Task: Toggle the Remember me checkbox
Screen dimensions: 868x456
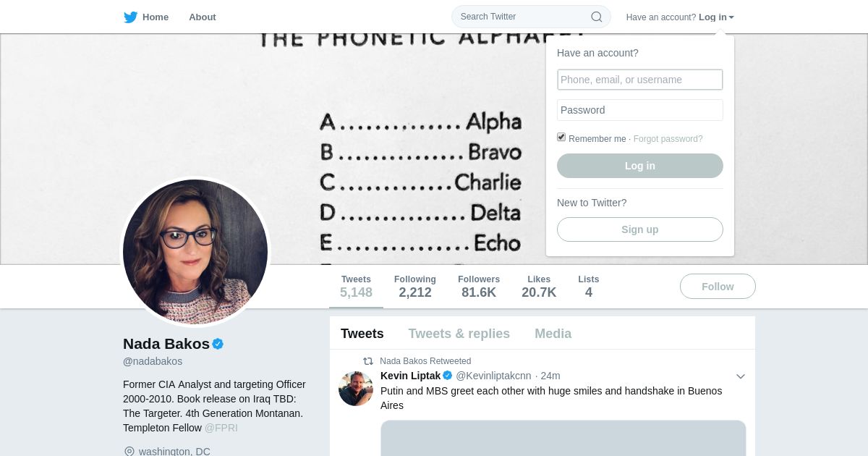Action: point(561,138)
